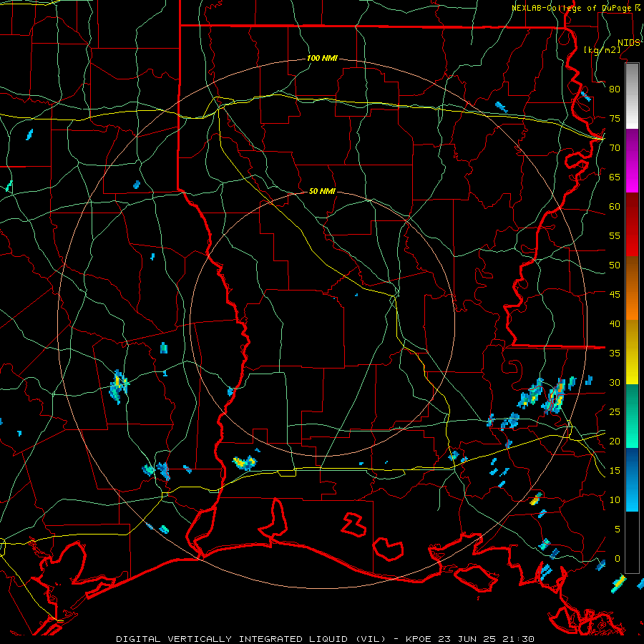
Task: Click the 35 value on the VIL scale
Action: (x=615, y=353)
